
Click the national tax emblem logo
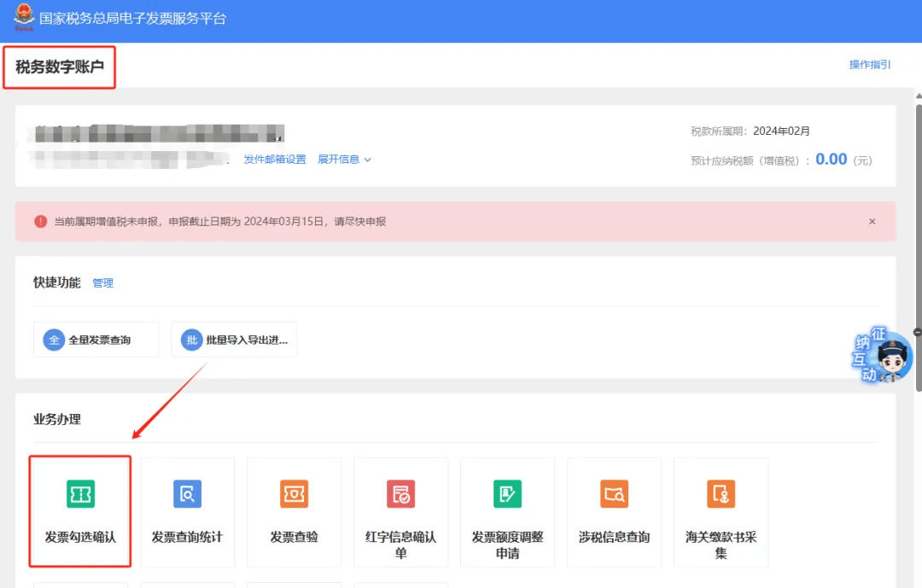click(x=24, y=18)
